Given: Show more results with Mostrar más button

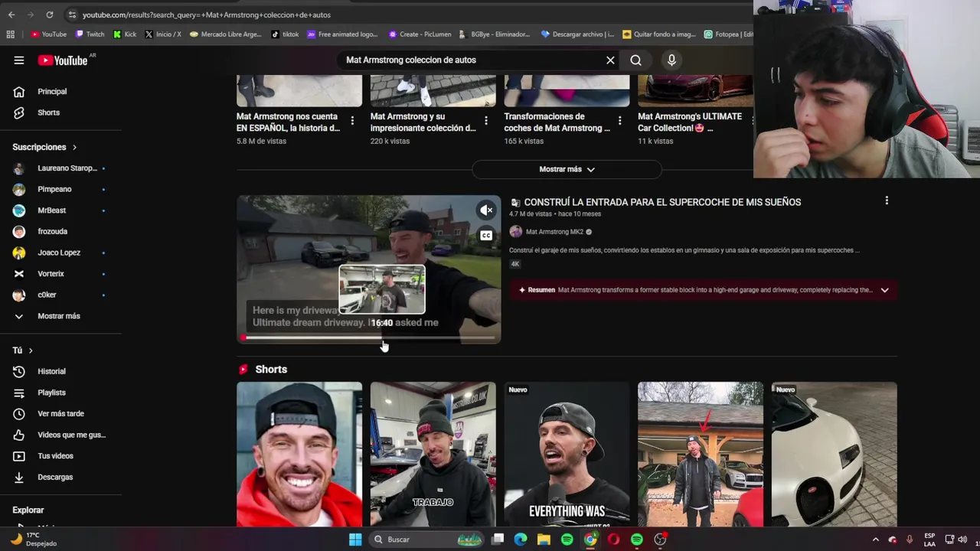Looking at the screenshot, I should (x=567, y=169).
